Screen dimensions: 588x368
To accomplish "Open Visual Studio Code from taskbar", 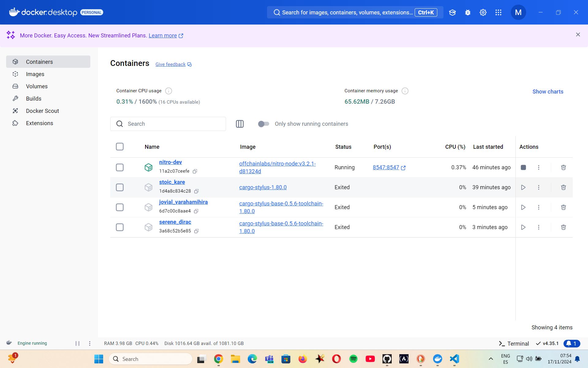I will point(454,359).
